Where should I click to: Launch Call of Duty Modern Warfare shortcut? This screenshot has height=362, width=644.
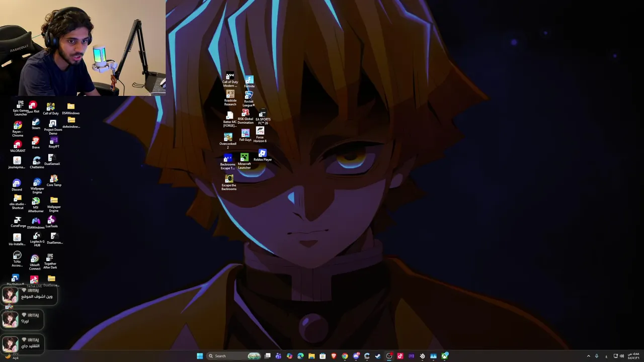click(x=230, y=80)
